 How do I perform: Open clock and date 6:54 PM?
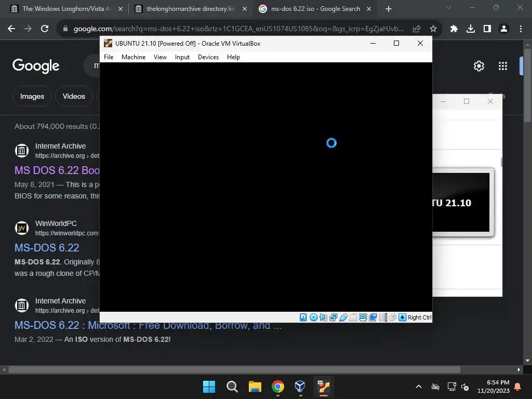[494, 387]
